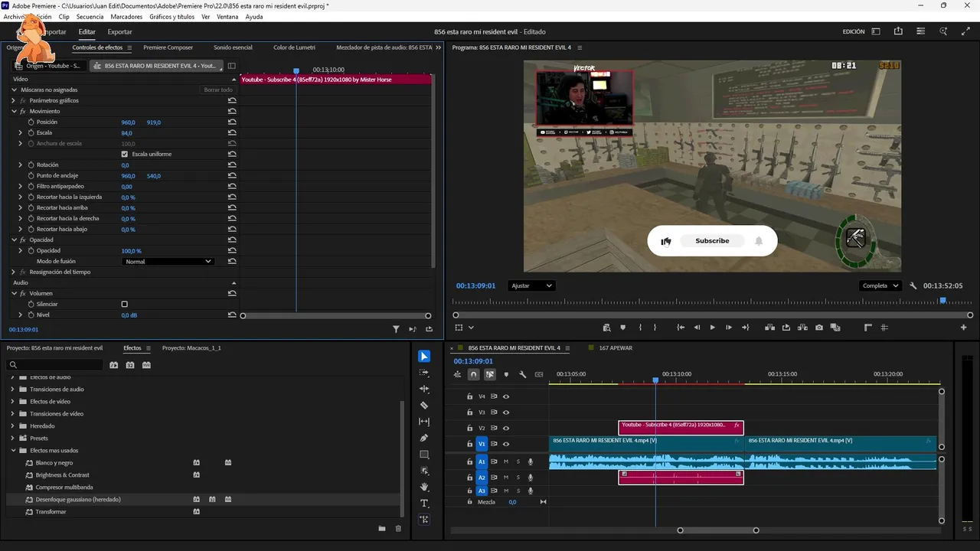Step forward one frame in Program monitor
This screenshot has width=980, height=551.
(728, 328)
